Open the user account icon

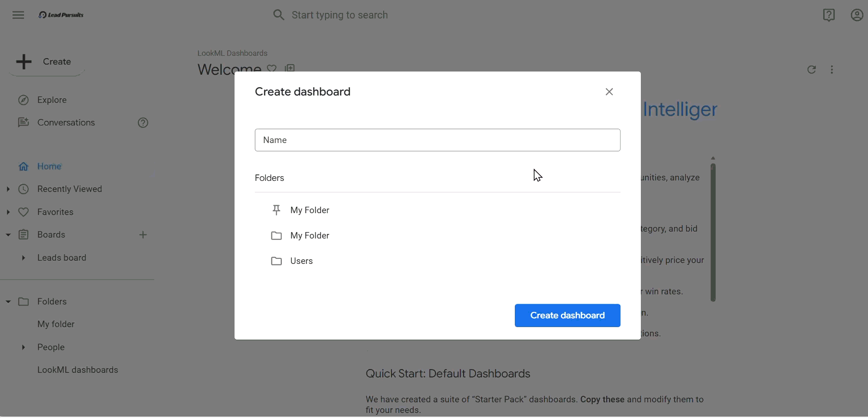(857, 15)
